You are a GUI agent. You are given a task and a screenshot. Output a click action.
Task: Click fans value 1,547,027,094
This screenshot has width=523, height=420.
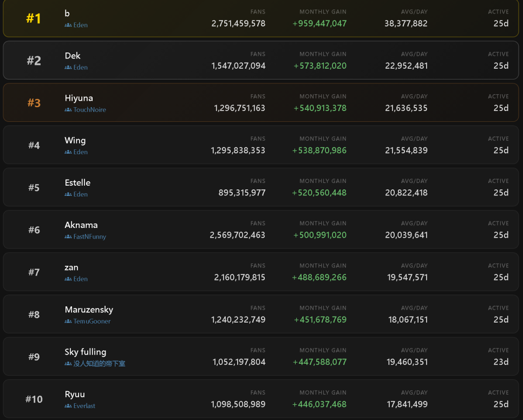[x=238, y=66]
